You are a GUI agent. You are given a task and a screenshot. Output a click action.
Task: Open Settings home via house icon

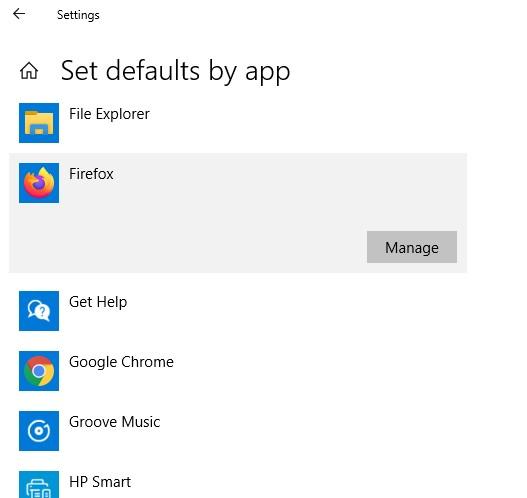(29, 71)
